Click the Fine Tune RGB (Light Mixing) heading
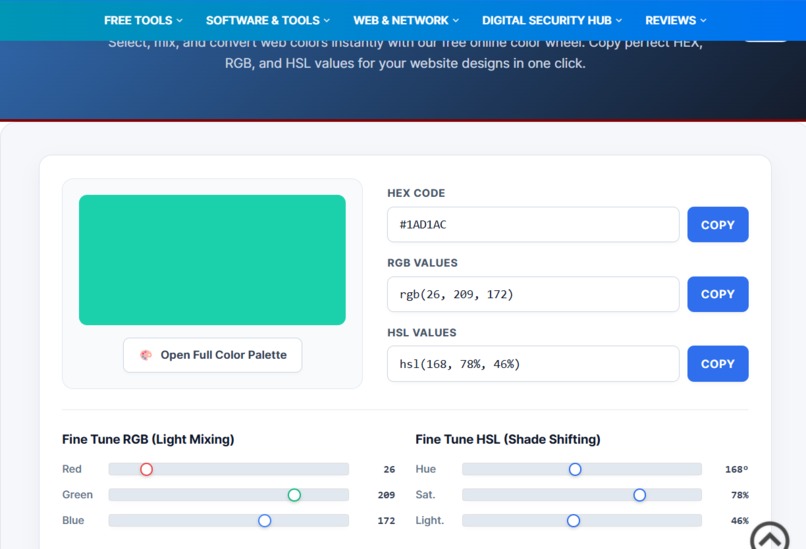The width and height of the screenshot is (806, 549). (148, 440)
